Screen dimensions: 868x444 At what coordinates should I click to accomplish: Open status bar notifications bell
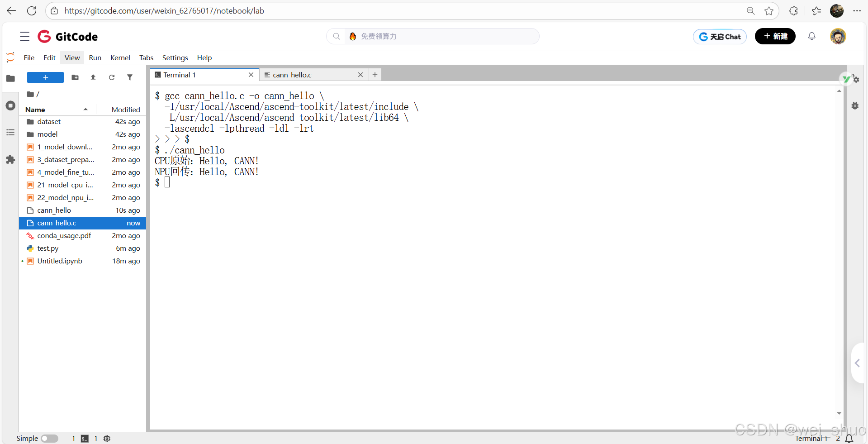849,438
